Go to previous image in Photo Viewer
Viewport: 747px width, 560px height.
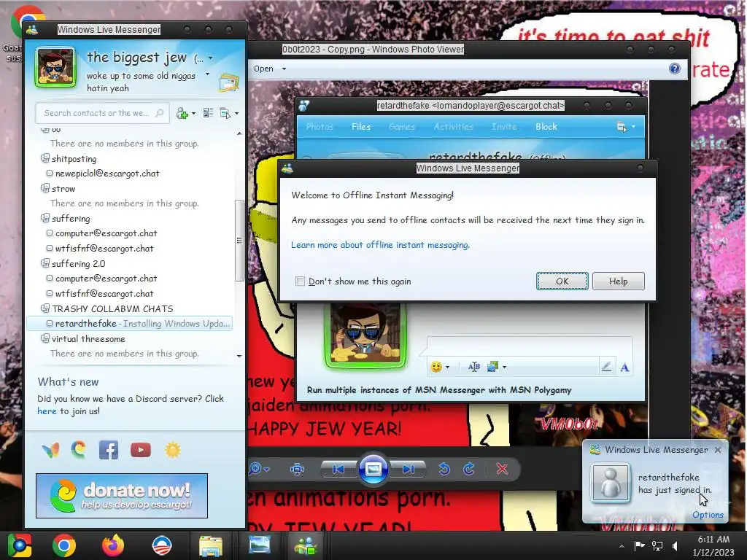point(338,470)
